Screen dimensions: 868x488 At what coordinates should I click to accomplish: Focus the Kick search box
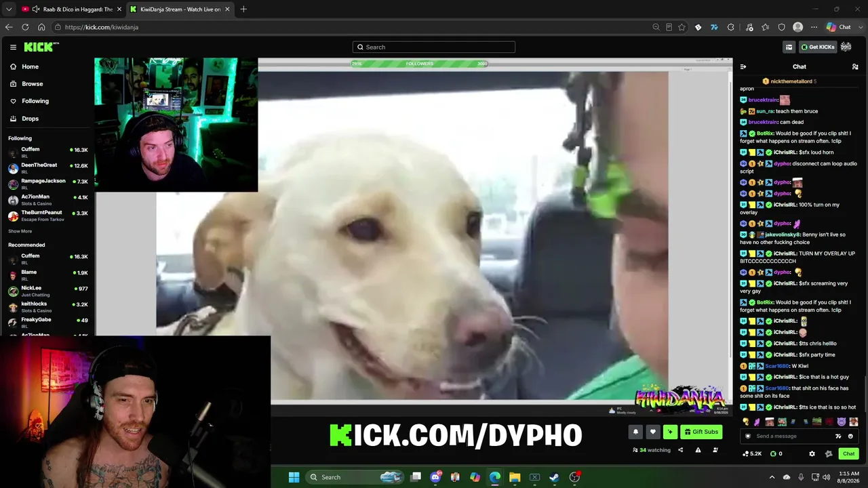tap(434, 47)
